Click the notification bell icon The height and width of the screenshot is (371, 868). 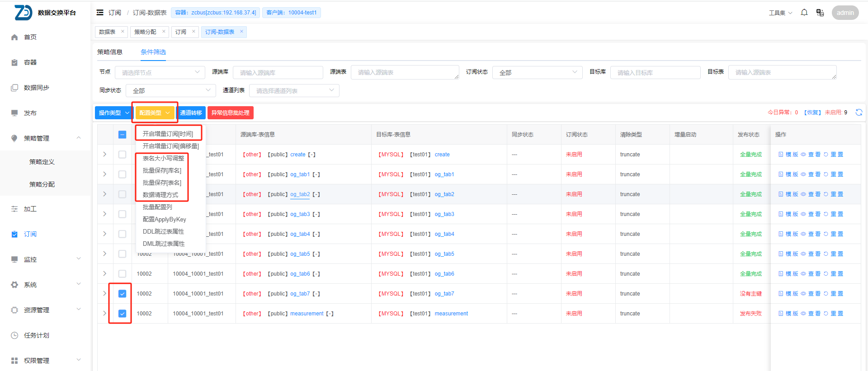(804, 13)
